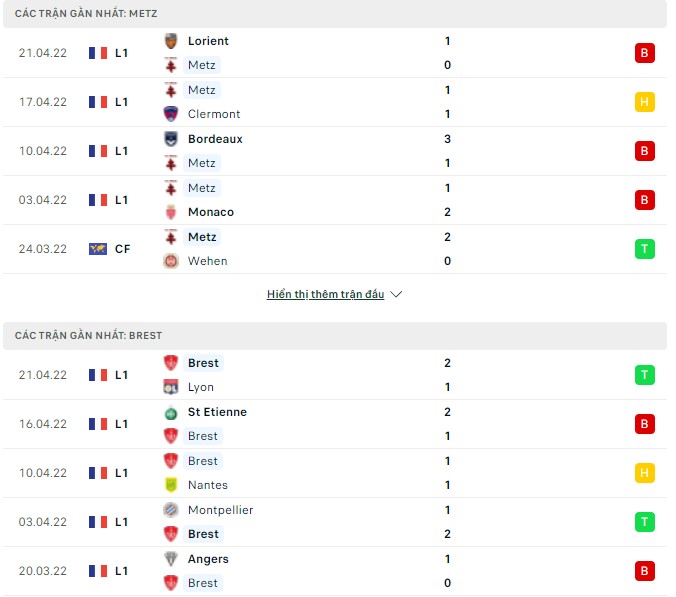Click green T badge for Brest–Lyon match
676x597 pixels.
pos(644,375)
